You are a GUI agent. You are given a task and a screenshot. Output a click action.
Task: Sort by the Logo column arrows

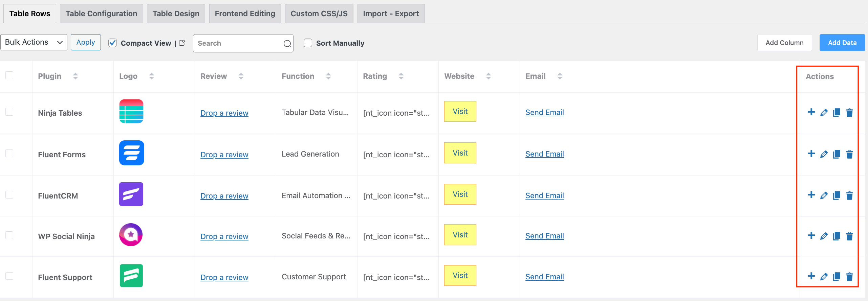coord(152,76)
